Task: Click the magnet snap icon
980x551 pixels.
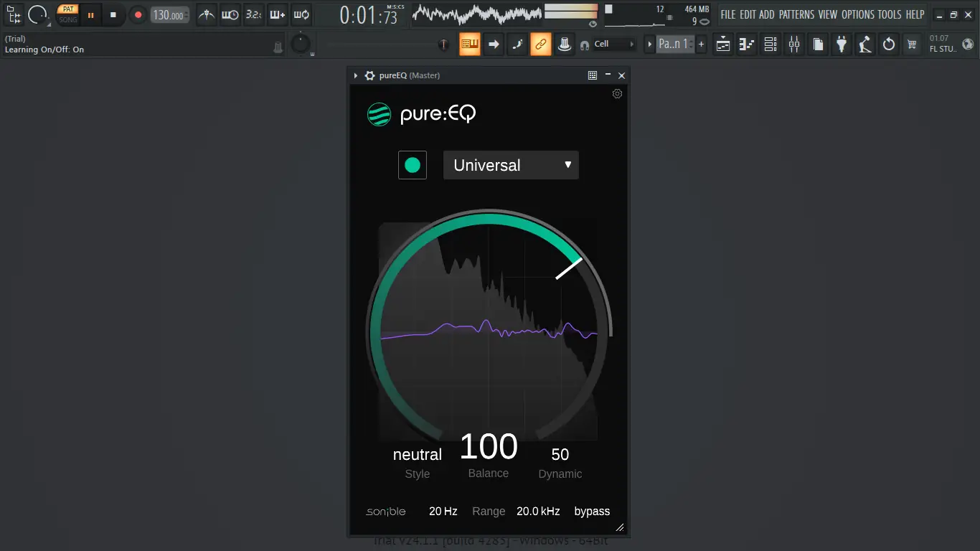Action: [x=585, y=44]
